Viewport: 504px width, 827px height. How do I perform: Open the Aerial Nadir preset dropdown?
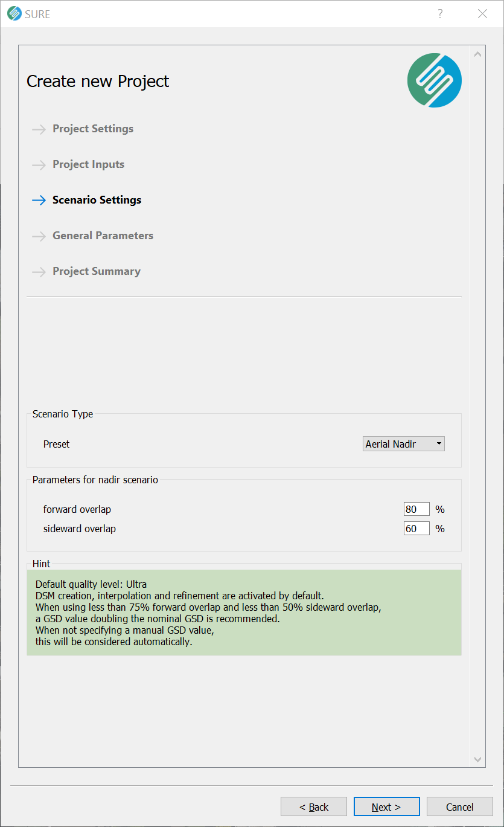(404, 444)
